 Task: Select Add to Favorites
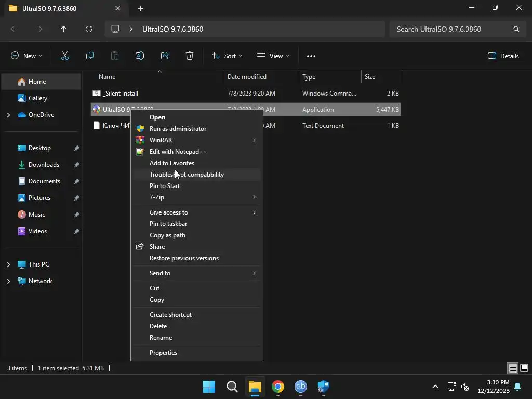click(x=196, y=163)
